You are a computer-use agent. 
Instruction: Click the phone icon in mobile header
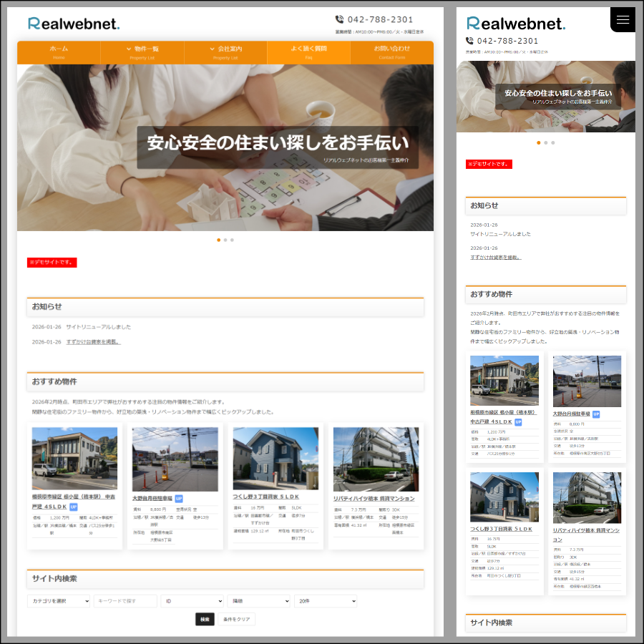coord(469,41)
